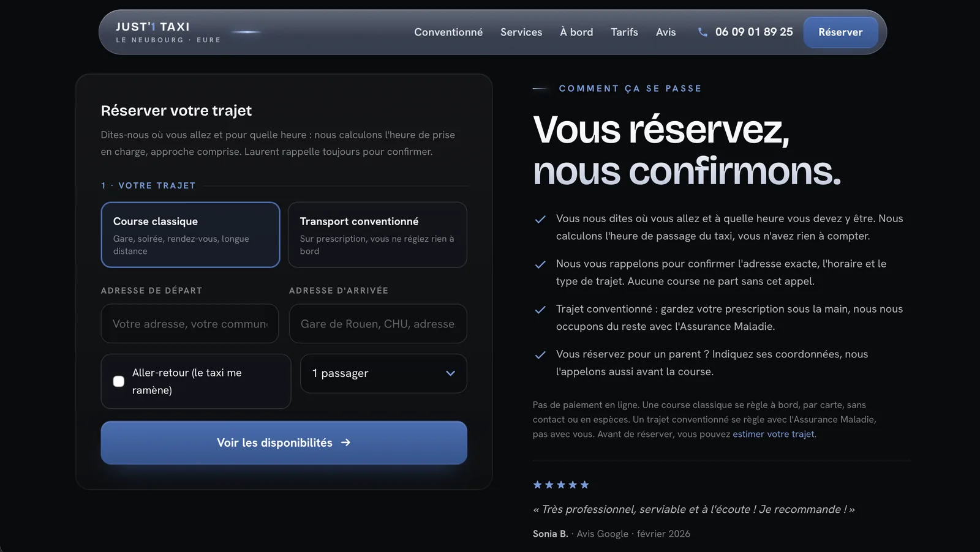Viewport: 980px width, 552px height.
Task: Select the Course classique trip option
Action: [x=190, y=235]
